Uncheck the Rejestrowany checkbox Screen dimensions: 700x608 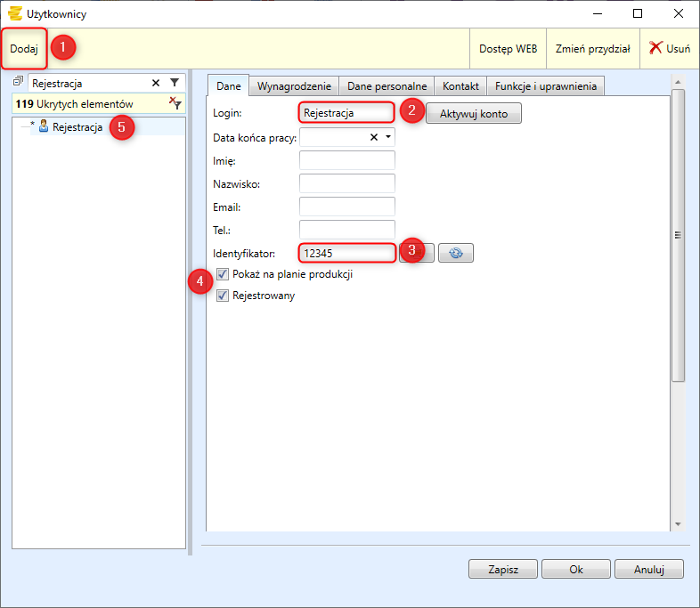tap(223, 296)
